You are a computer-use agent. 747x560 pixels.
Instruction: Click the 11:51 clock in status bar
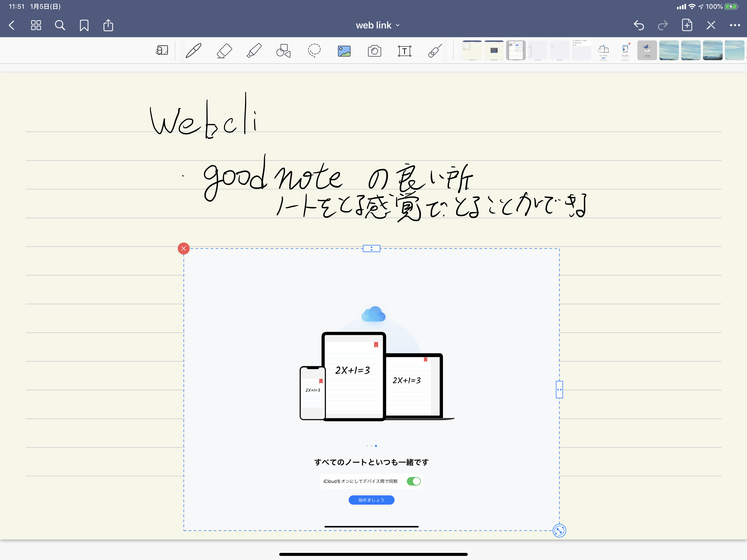point(17,6)
